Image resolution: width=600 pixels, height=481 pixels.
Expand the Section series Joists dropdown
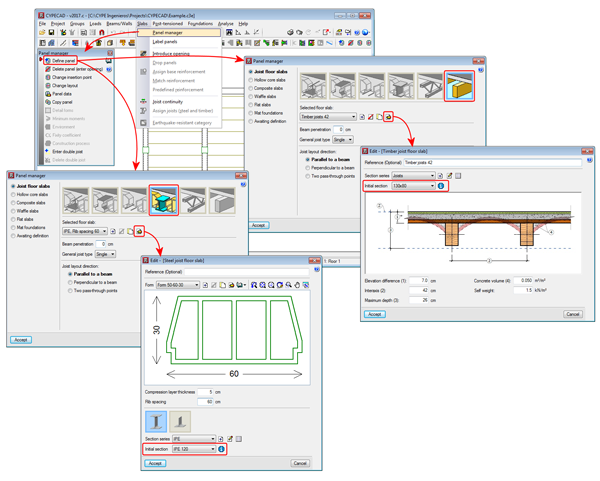(x=412, y=176)
